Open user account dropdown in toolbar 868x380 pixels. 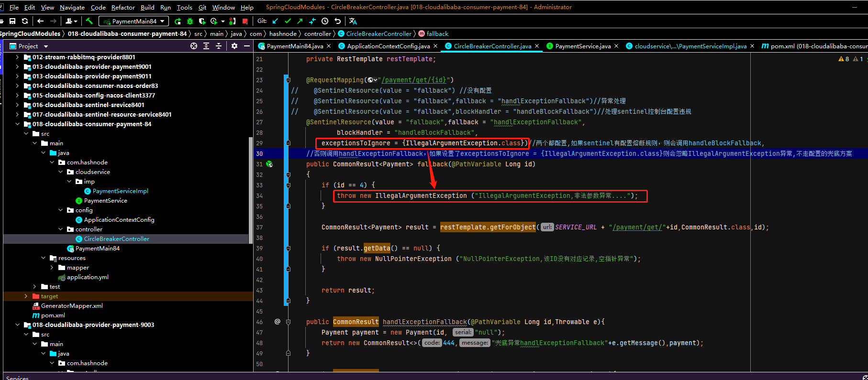tap(71, 21)
